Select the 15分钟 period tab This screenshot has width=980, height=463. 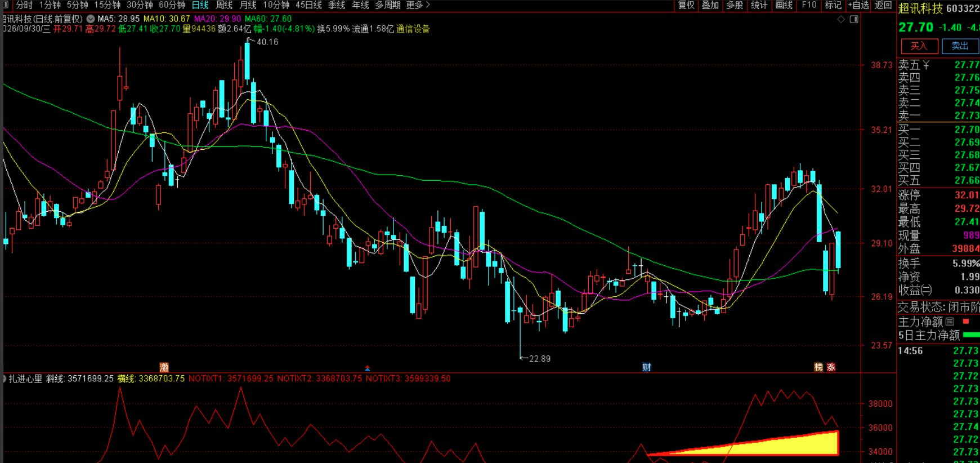[107, 5]
